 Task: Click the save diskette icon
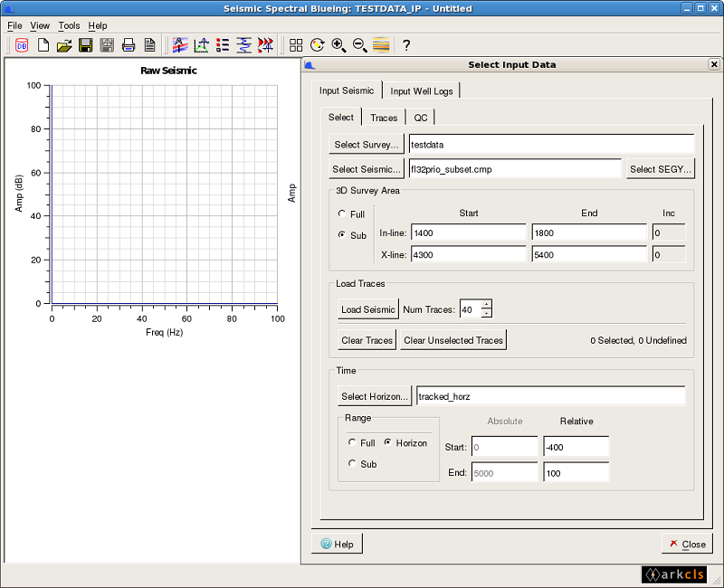pos(85,45)
